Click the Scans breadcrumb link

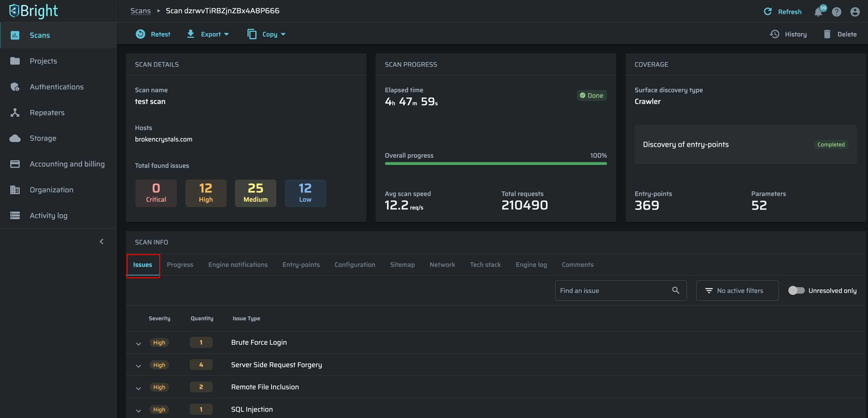(x=140, y=11)
